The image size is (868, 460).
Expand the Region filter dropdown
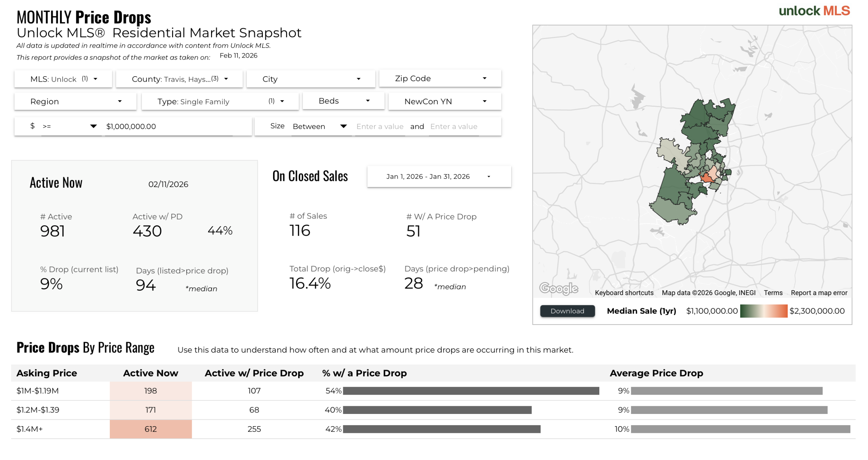75,101
